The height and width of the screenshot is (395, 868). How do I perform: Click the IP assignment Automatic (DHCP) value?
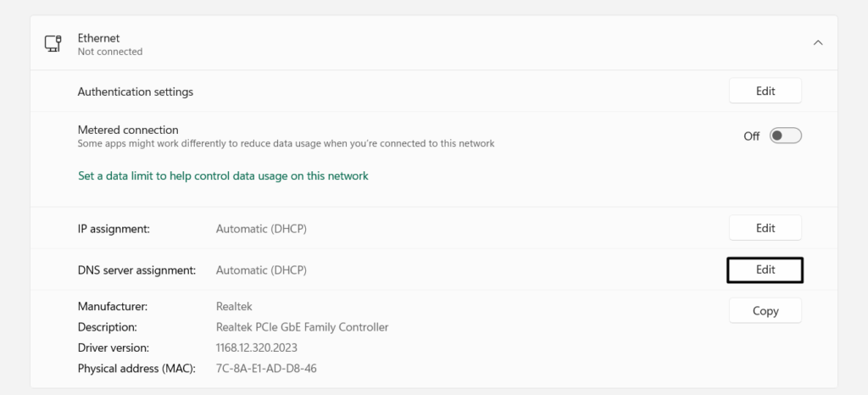click(x=261, y=228)
